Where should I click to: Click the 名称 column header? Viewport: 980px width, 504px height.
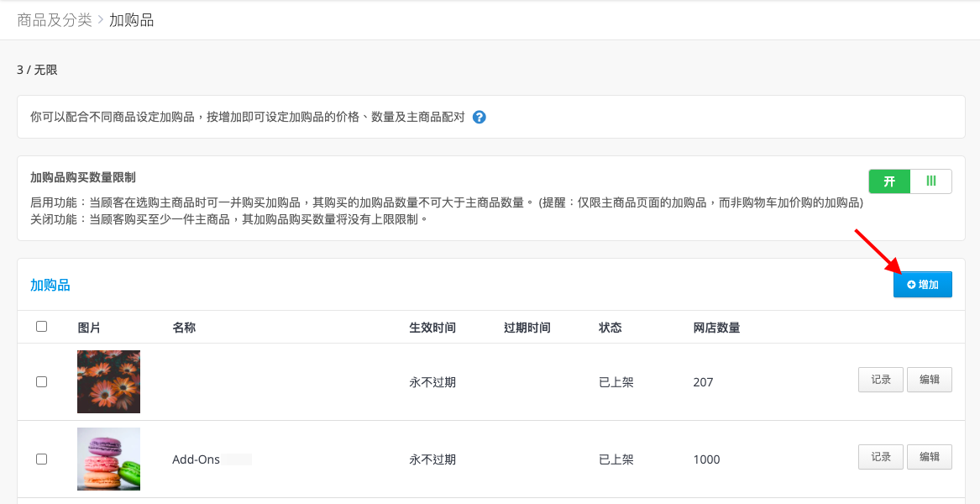coord(185,327)
